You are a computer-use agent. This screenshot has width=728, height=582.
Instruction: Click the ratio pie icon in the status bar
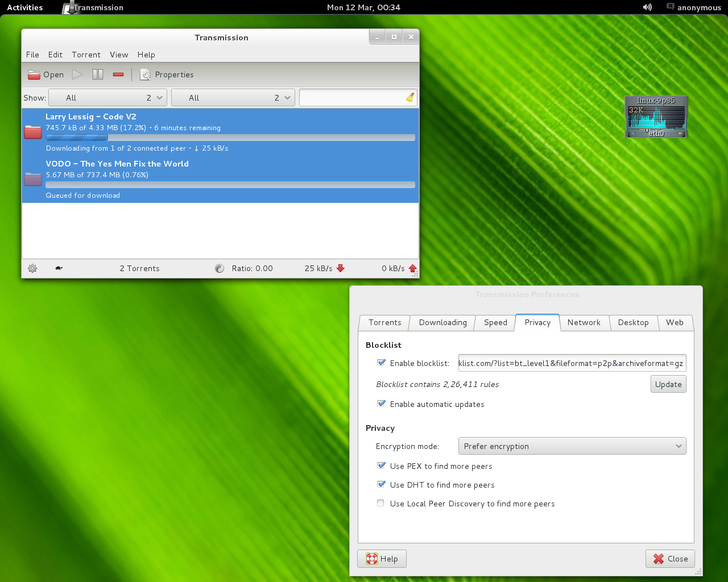[x=220, y=268]
